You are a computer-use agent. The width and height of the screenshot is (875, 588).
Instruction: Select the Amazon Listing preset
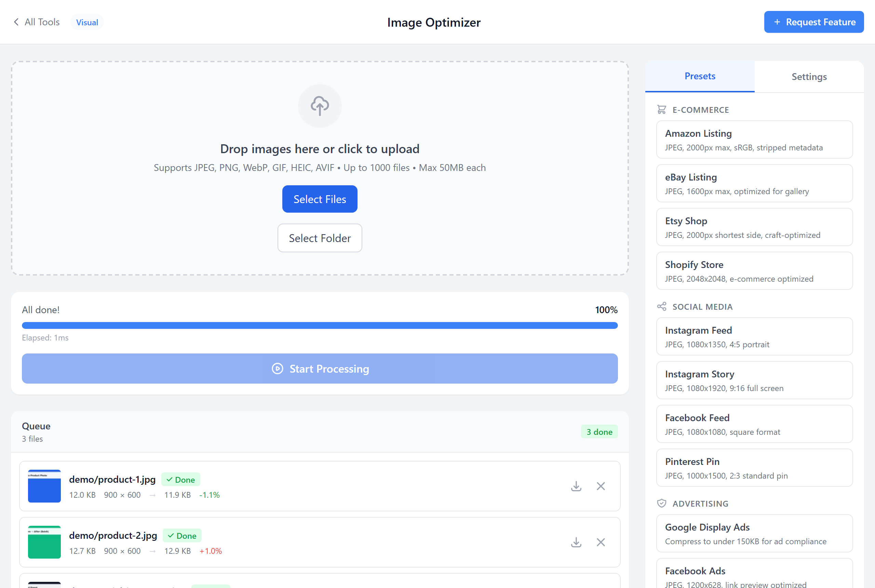click(754, 139)
